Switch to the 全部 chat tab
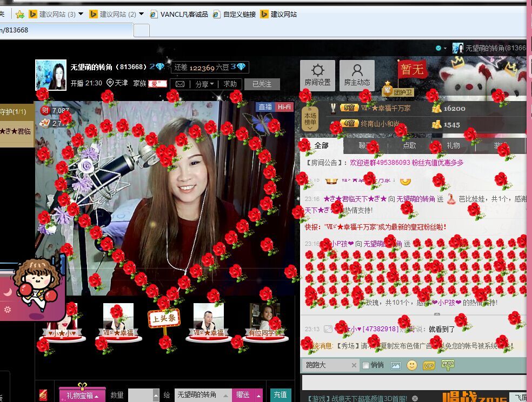 (321, 146)
